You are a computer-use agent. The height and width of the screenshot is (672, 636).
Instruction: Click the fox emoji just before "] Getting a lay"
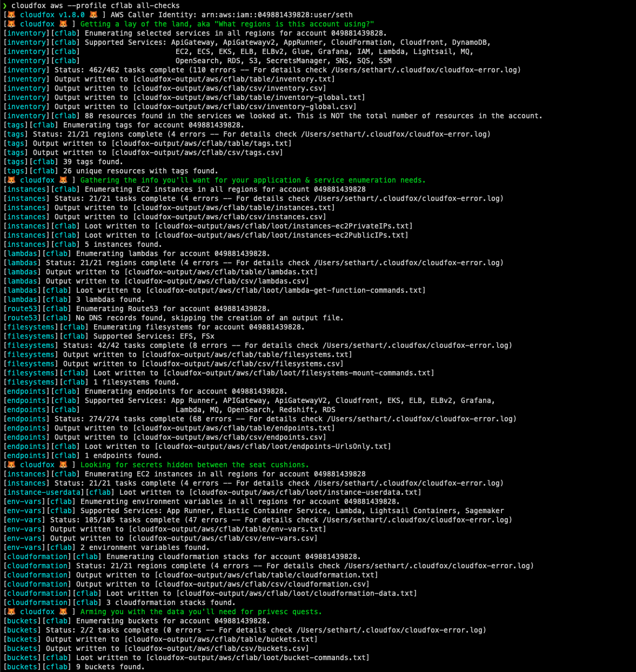63,24
